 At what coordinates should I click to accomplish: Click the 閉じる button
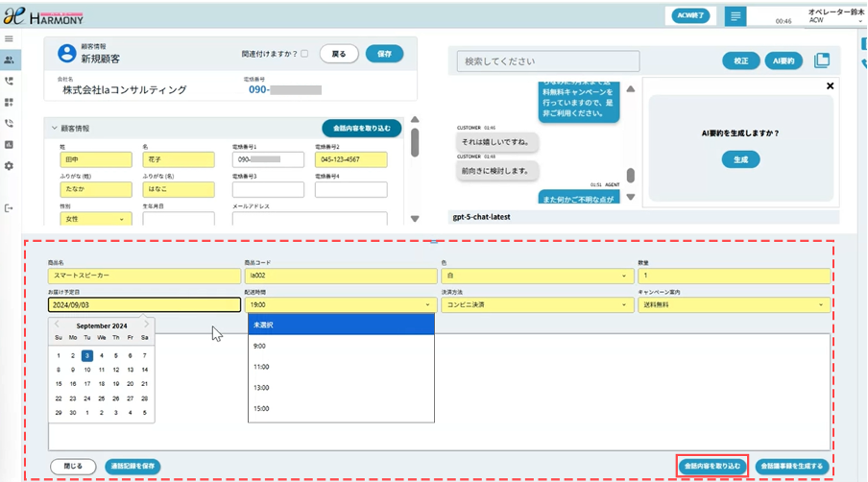[73, 466]
